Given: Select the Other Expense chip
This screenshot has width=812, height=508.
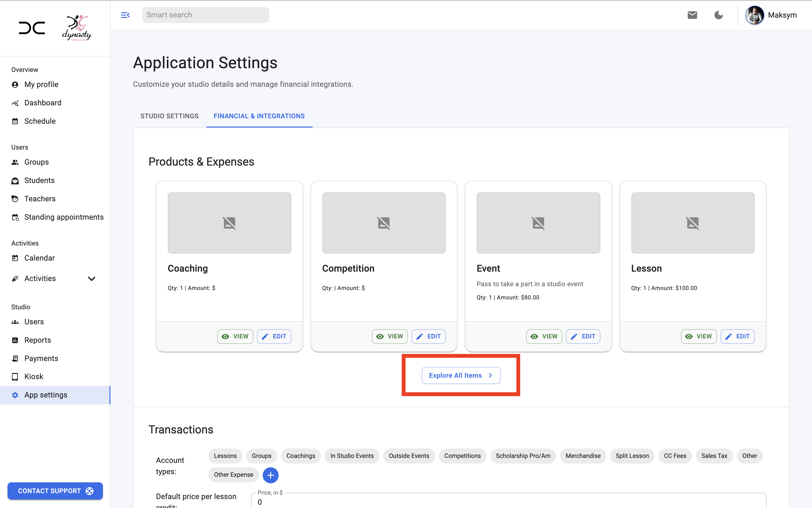Looking at the screenshot, I should point(234,475).
